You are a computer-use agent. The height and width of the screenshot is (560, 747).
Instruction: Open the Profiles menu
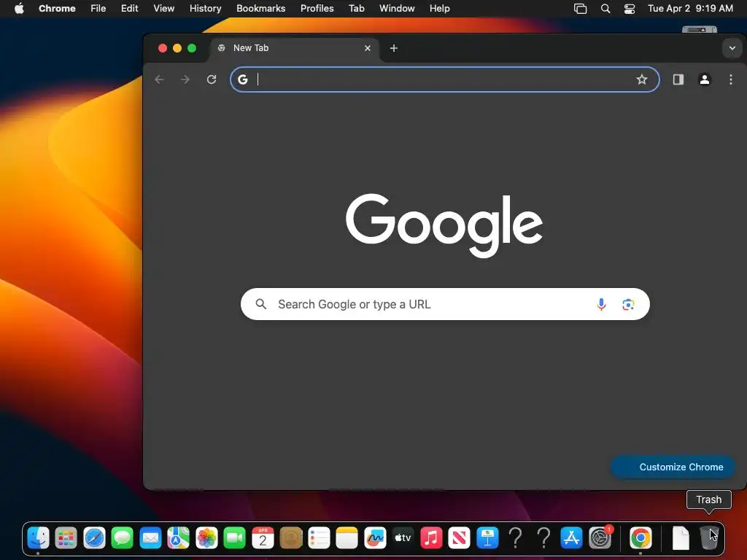point(317,9)
